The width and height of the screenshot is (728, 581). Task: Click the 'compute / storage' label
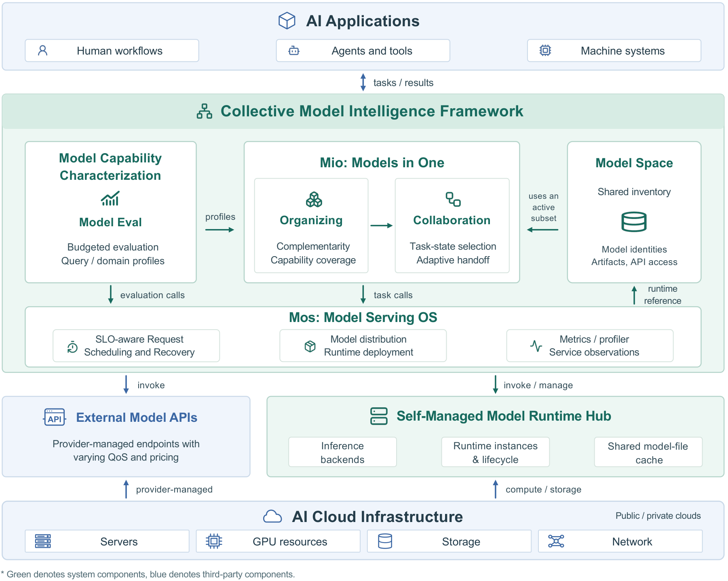[x=543, y=490]
